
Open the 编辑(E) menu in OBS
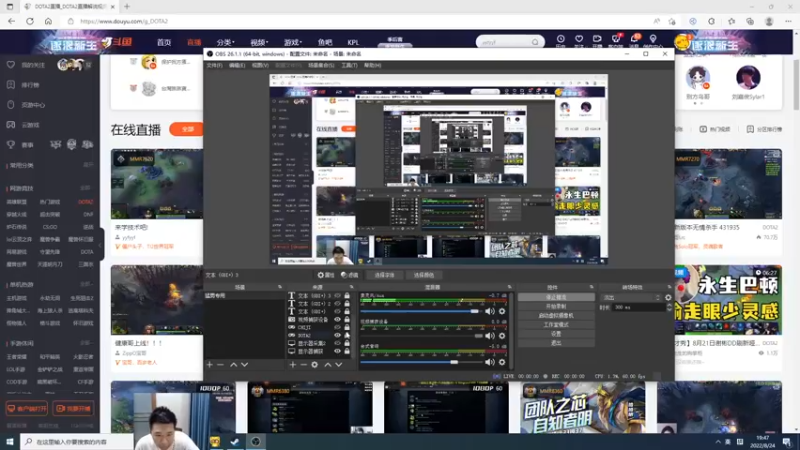[x=237, y=65]
